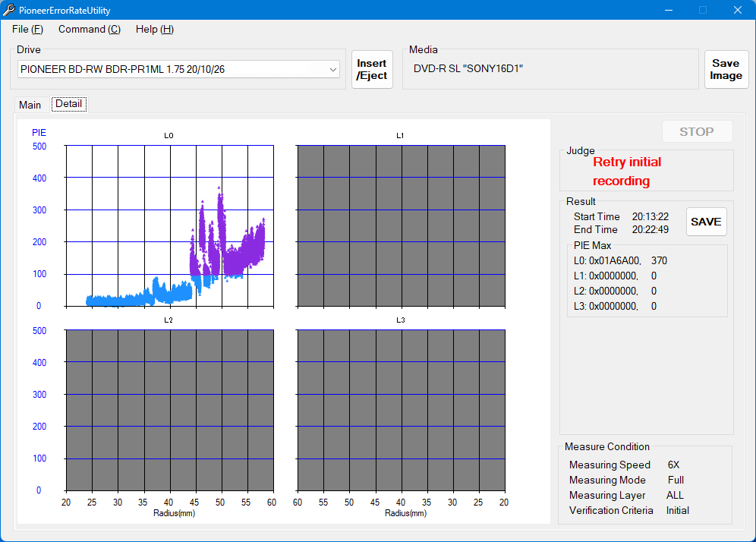Click the Radius(mm) label under L2 graph
This screenshot has height=542, width=756.
coord(174,513)
